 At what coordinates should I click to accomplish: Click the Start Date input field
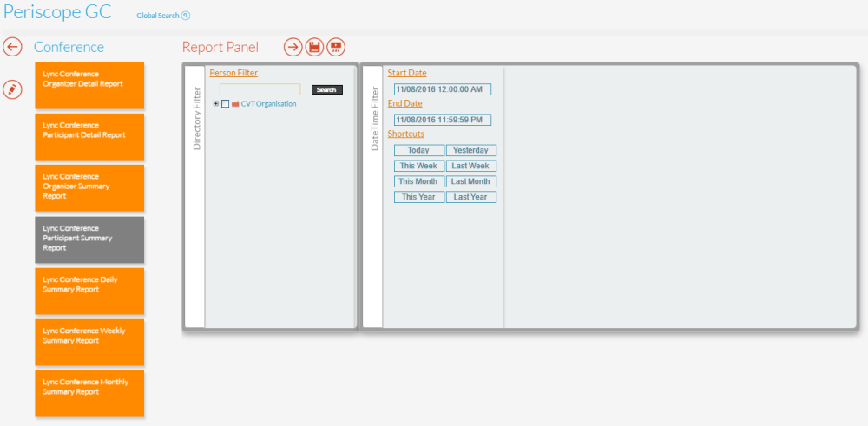click(x=443, y=89)
